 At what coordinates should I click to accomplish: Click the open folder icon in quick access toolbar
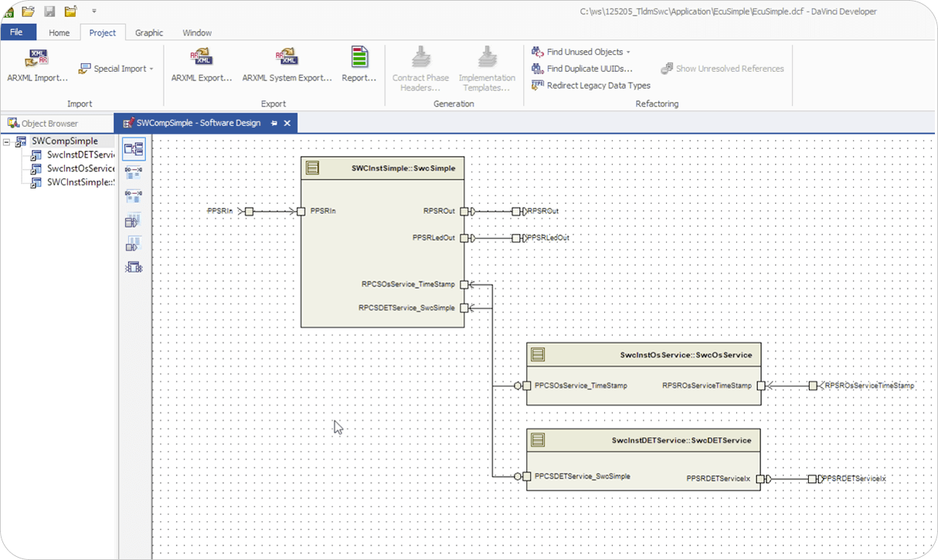click(x=28, y=12)
